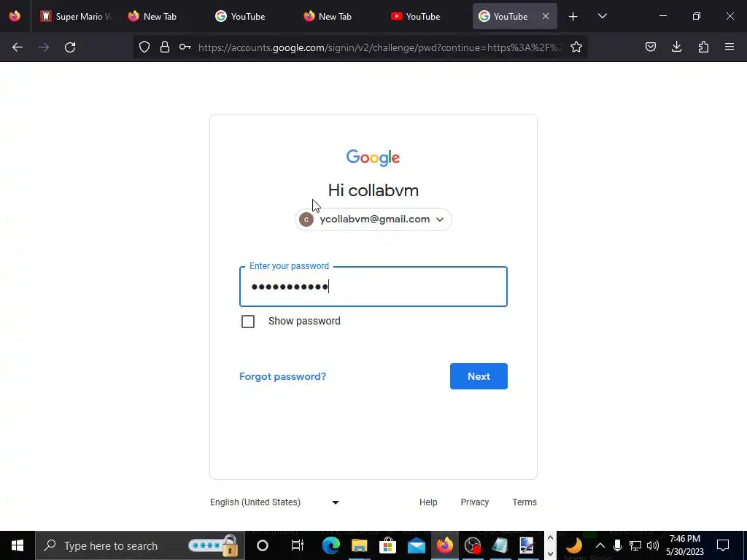Open the Privacy link
Viewport: 747px width, 560px height.
(474, 502)
